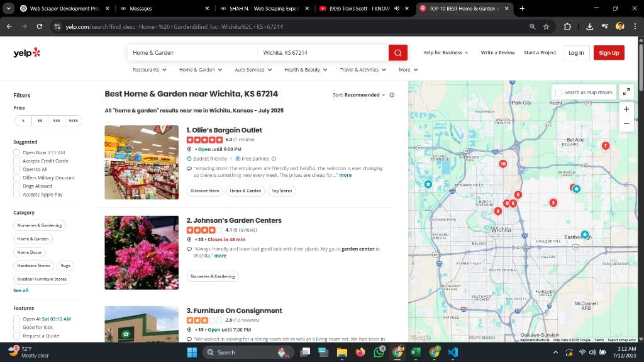Select the $$$$ price filter
This screenshot has height=362, width=644.
pyautogui.click(x=73, y=121)
